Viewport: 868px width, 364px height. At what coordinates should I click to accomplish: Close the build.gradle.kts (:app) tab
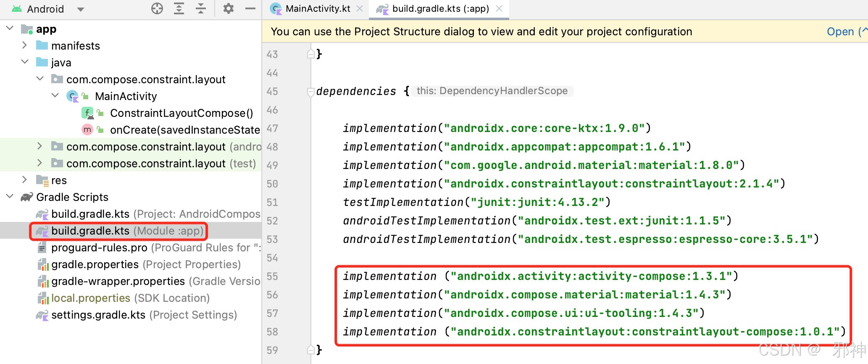tap(499, 8)
